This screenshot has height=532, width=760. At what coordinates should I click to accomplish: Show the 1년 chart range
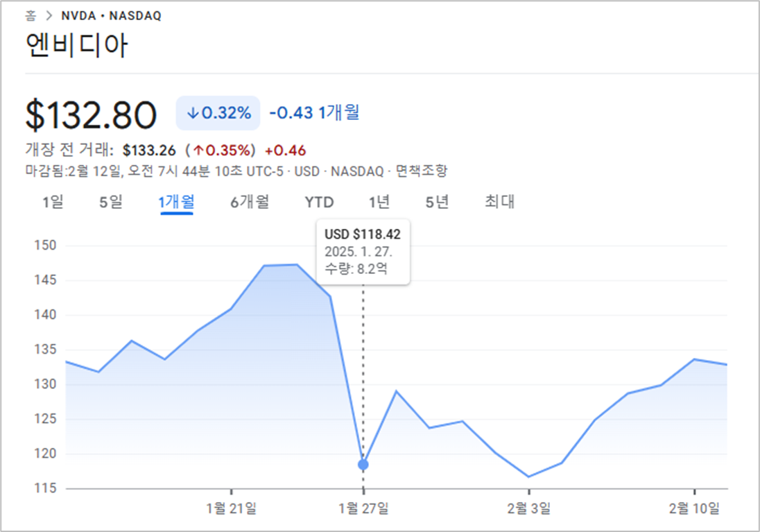379,202
